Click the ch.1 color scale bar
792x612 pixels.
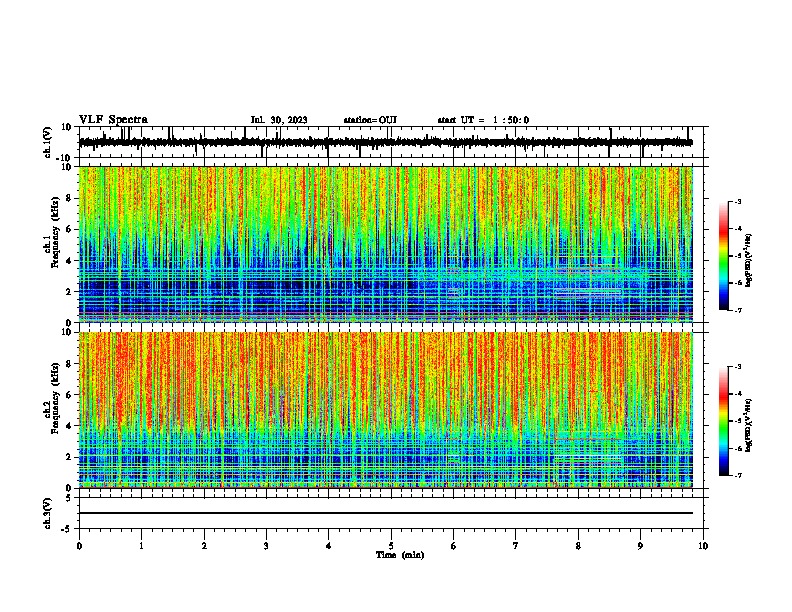[x=724, y=256]
